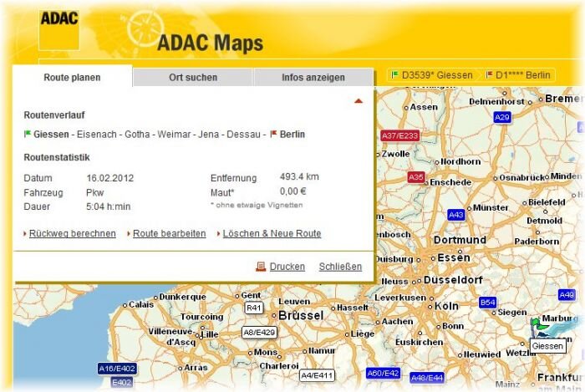Click the A37/E233 road sign
The width and height of the screenshot is (585, 392).
tap(400, 135)
